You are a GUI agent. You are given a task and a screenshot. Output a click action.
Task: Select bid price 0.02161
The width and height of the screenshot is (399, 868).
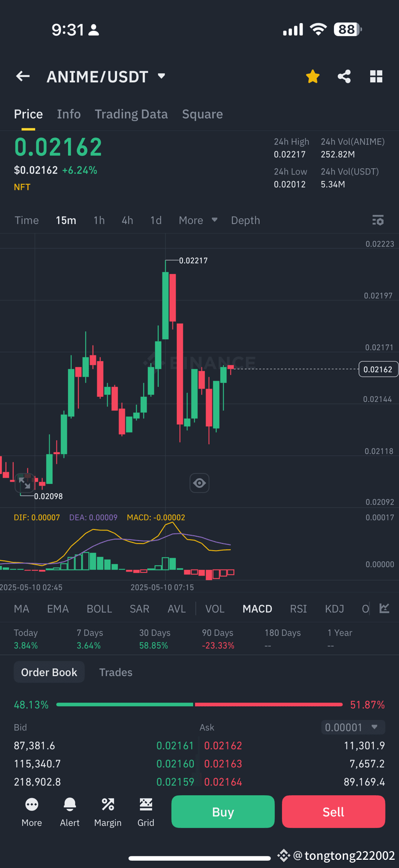[175, 746]
